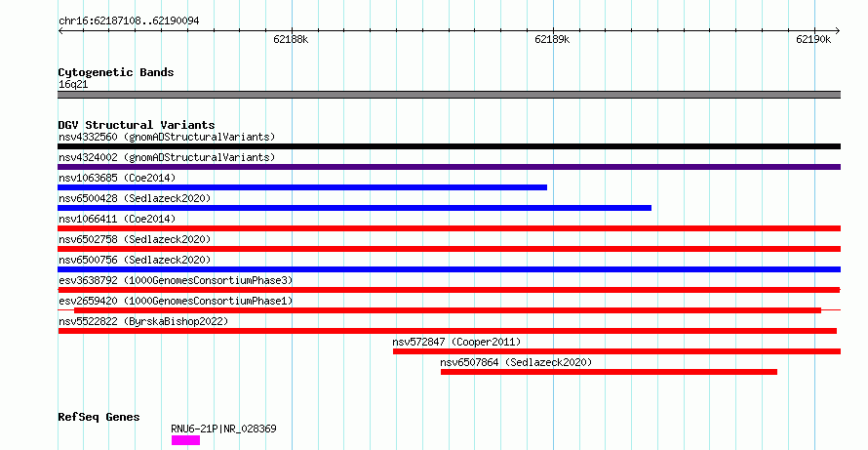Click the esv2659420 red variant bar
The height and width of the screenshot is (450, 868).
pos(448,310)
